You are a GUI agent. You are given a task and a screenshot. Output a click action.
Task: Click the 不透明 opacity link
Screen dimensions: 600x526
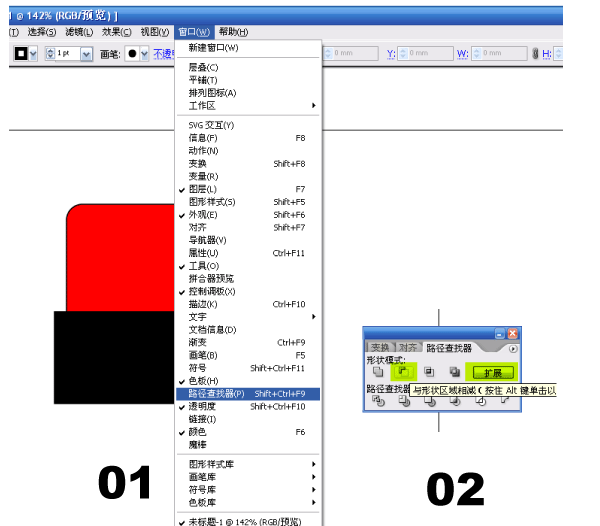pos(163,54)
